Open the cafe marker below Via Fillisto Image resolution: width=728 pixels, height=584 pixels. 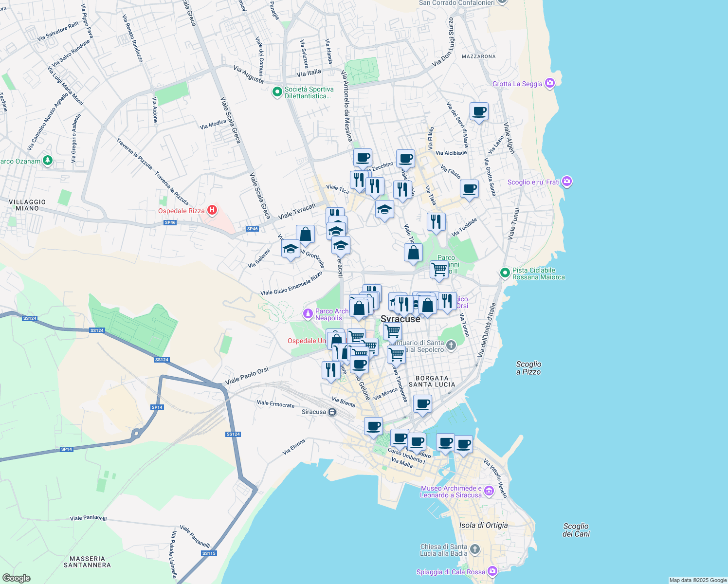[469, 189]
